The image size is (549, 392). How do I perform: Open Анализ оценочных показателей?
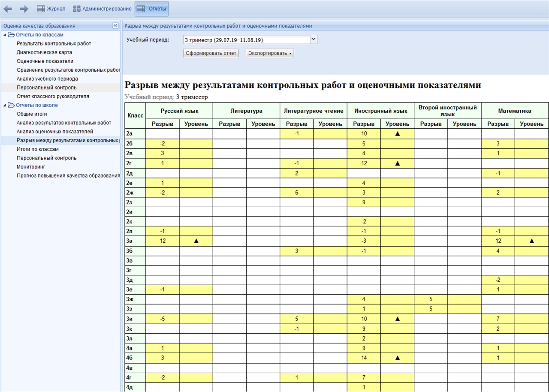(55, 132)
